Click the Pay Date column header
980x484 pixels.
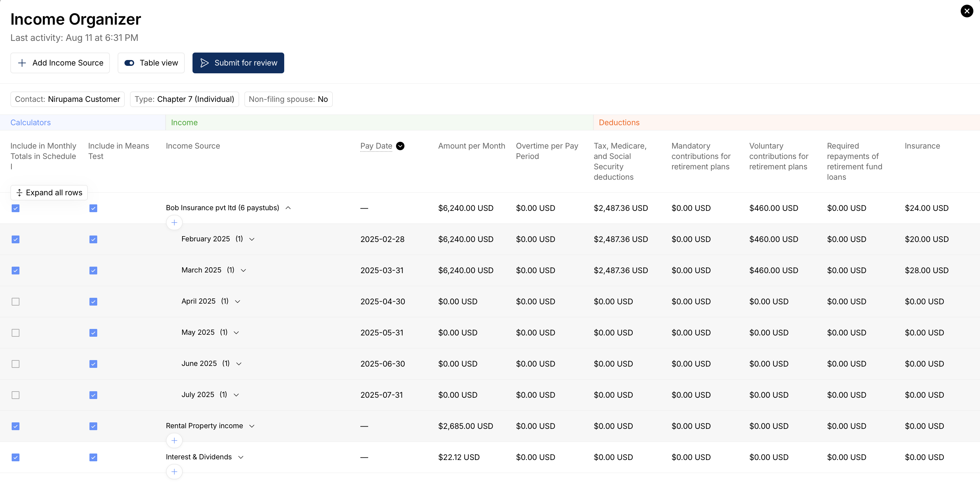point(376,146)
